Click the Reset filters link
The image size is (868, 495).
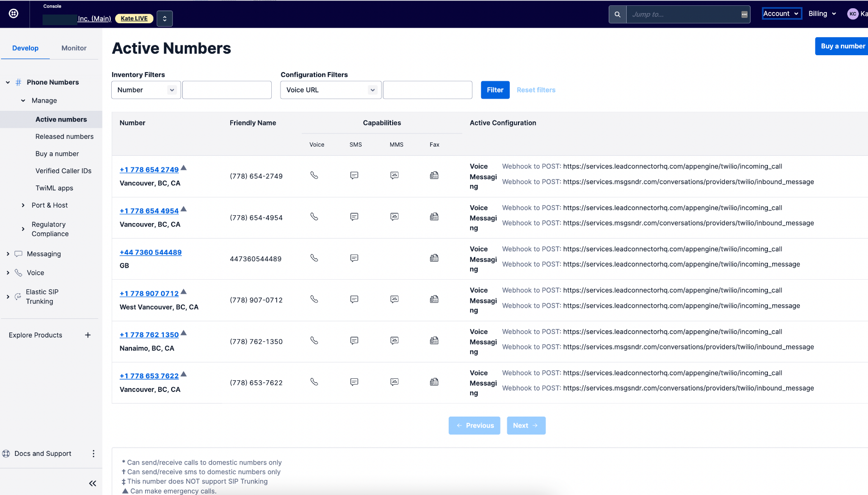click(x=536, y=90)
